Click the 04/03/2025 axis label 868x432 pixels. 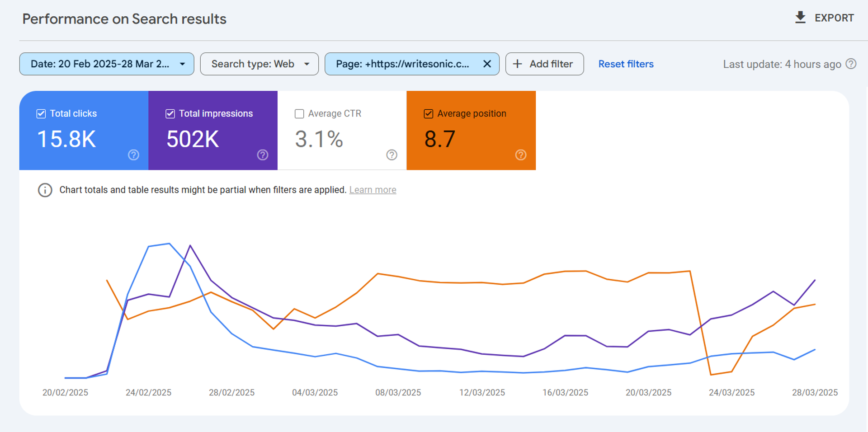pos(315,392)
